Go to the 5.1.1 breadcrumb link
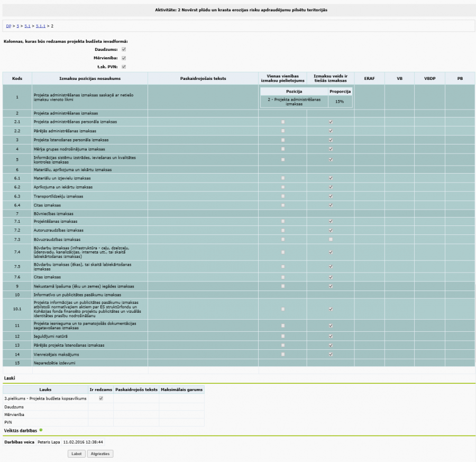This screenshot has width=476, height=462. (x=40, y=25)
